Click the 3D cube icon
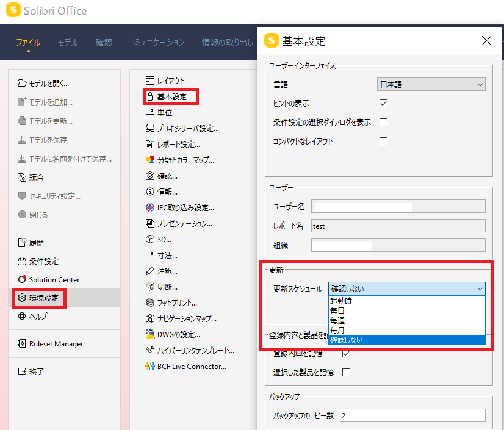Screen dimensions: 504x430 click(149, 239)
